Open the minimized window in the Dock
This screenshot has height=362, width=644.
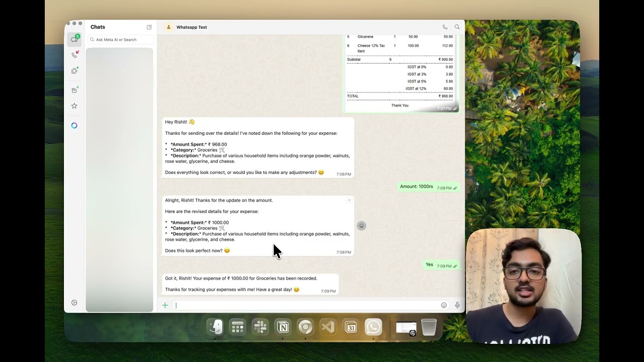click(x=406, y=328)
